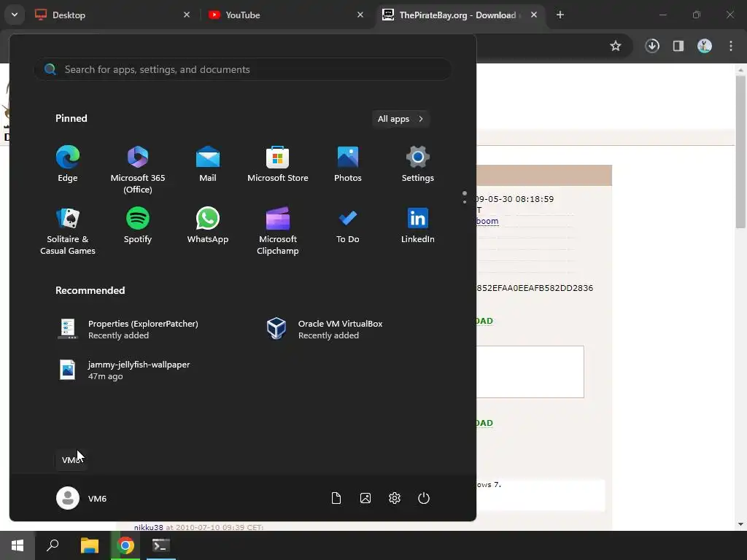Click the Windows Start button on taskbar

coord(18,545)
